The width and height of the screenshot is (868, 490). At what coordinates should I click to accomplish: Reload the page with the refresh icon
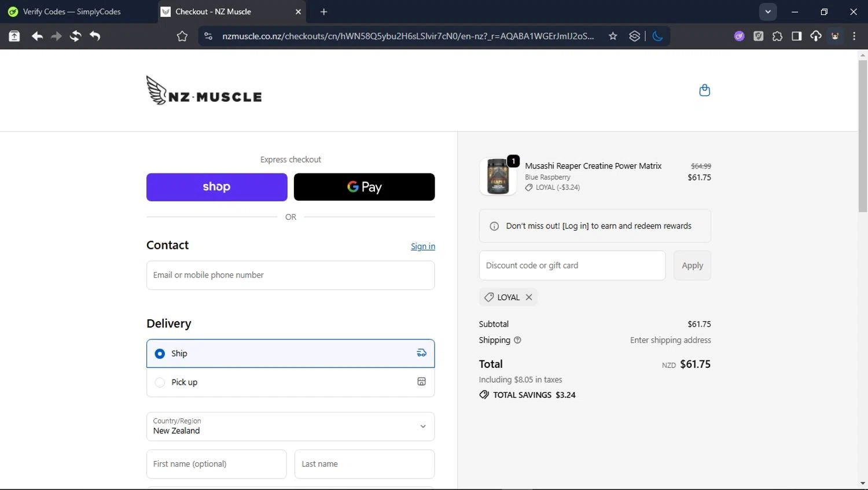pyautogui.click(x=75, y=36)
